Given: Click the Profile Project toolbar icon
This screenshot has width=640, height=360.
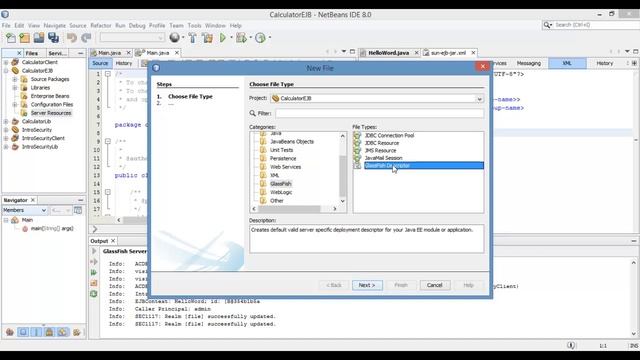Looking at the screenshot, I should coord(260,38).
